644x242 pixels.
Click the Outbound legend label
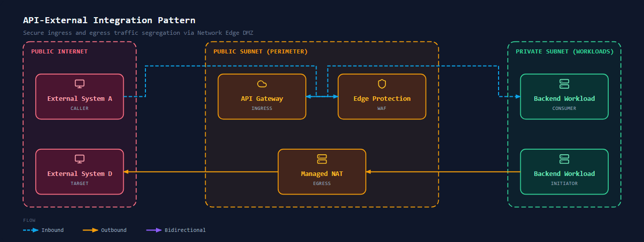click(x=114, y=230)
